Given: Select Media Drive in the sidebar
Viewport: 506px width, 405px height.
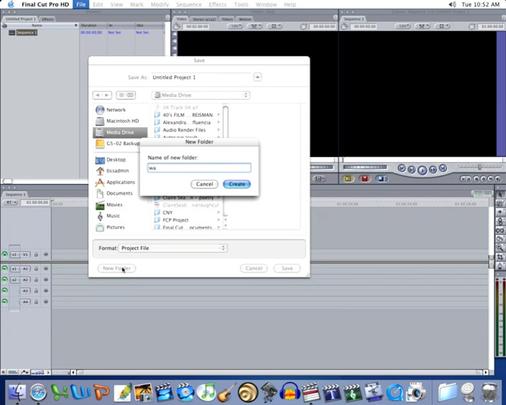Looking at the screenshot, I should [x=120, y=132].
